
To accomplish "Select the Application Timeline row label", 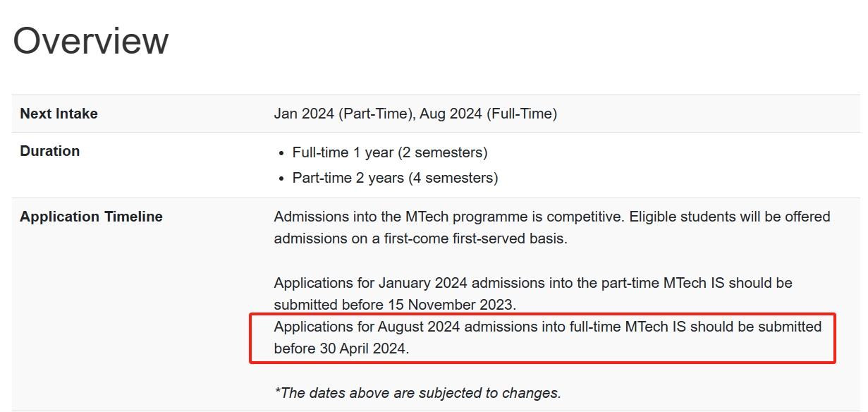I will (92, 217).
